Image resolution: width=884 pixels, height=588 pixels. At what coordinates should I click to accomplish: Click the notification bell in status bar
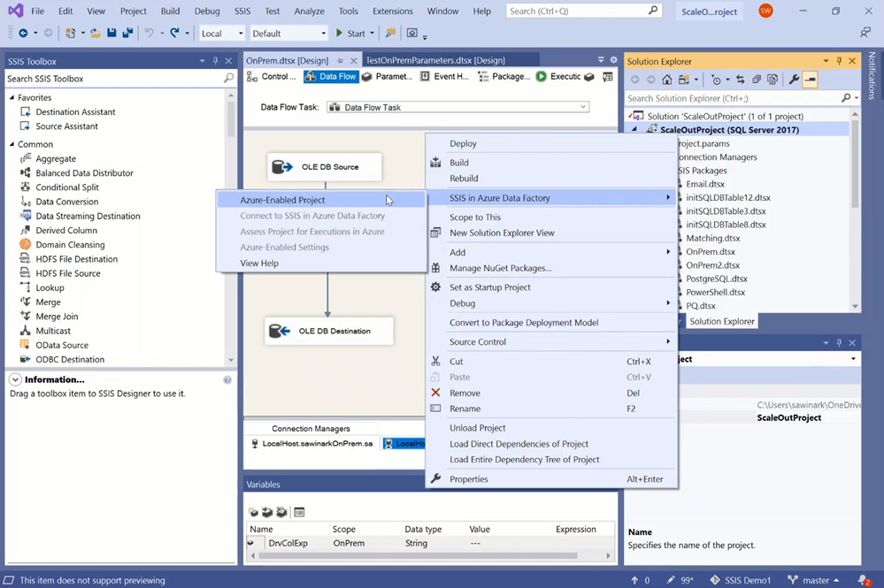[864, 579]
